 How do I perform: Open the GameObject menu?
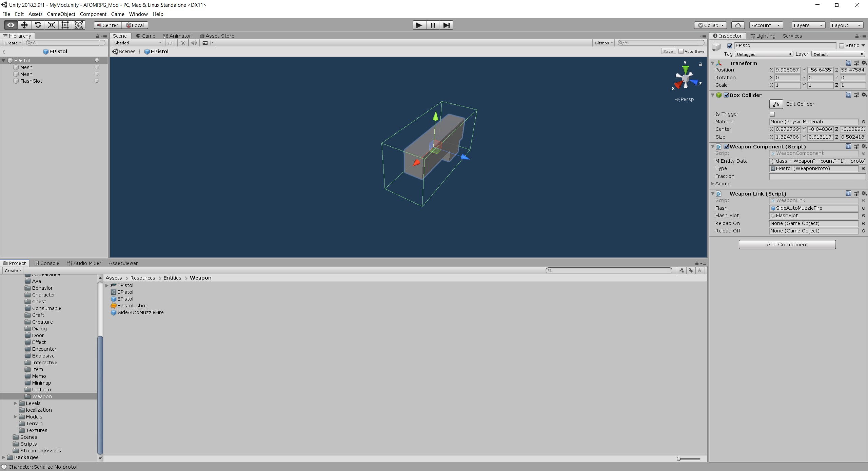[61, 14]
